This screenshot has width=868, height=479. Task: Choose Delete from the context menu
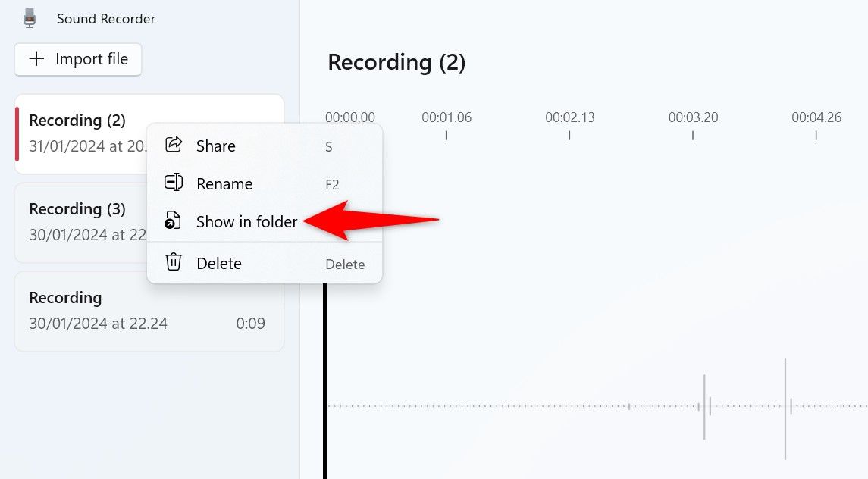tap(219, 263)
